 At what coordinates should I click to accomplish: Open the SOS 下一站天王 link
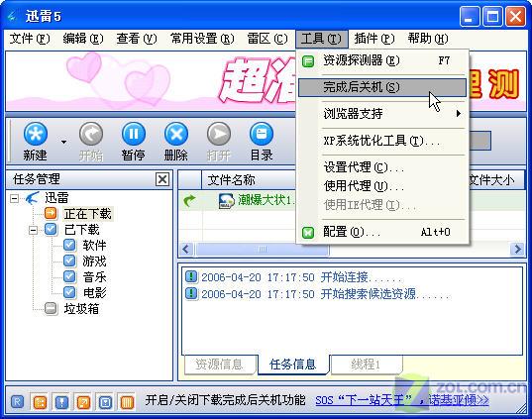click(x=402, y=401)
